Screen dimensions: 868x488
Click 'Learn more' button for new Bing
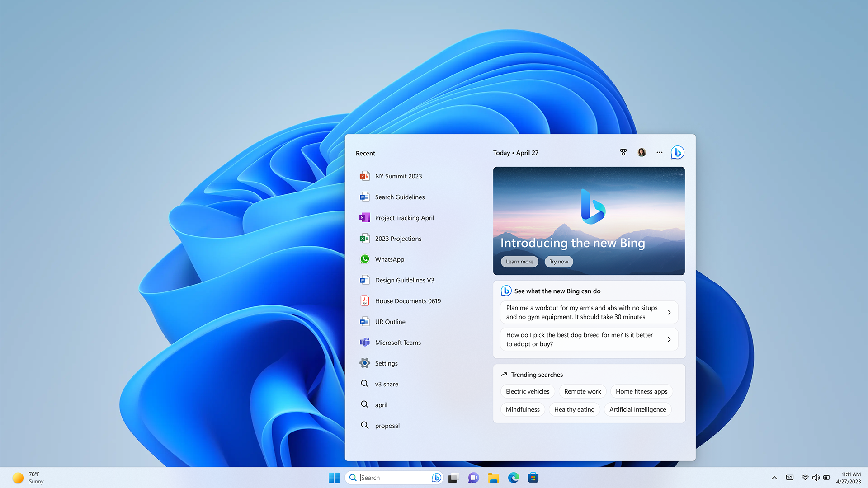click(519, 261)
